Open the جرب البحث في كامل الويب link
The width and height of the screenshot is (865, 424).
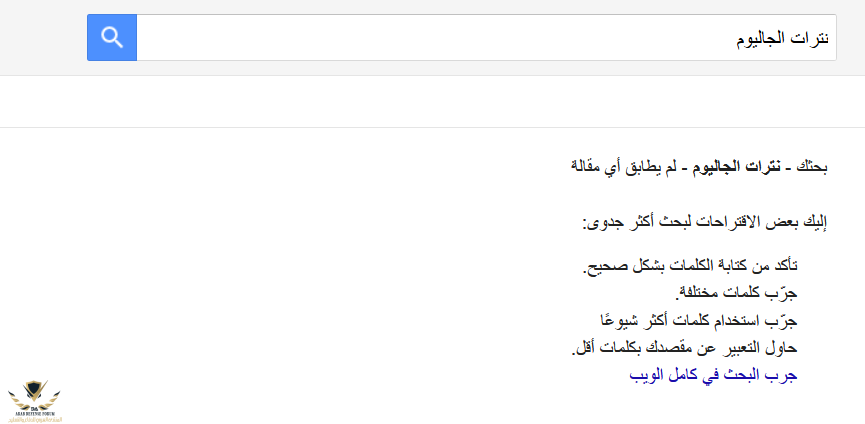[x=713, y=376]
